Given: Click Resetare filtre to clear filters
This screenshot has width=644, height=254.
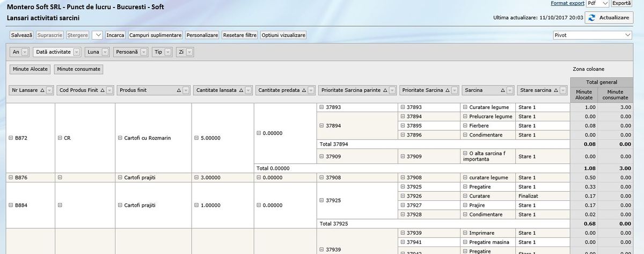Looking at the screenshot, I should [239, 35].
